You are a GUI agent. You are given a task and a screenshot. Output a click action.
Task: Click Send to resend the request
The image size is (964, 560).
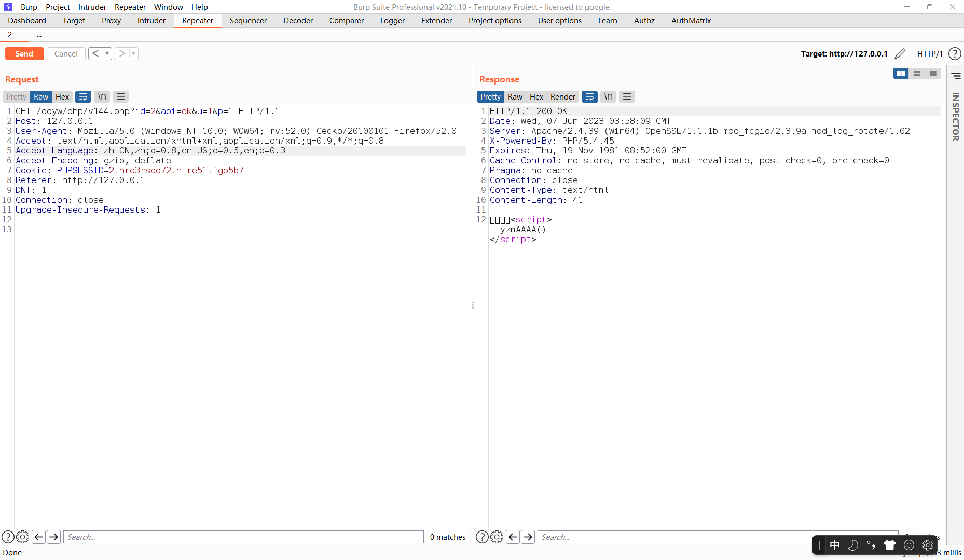pyautogui.click(x=24, y=53)
